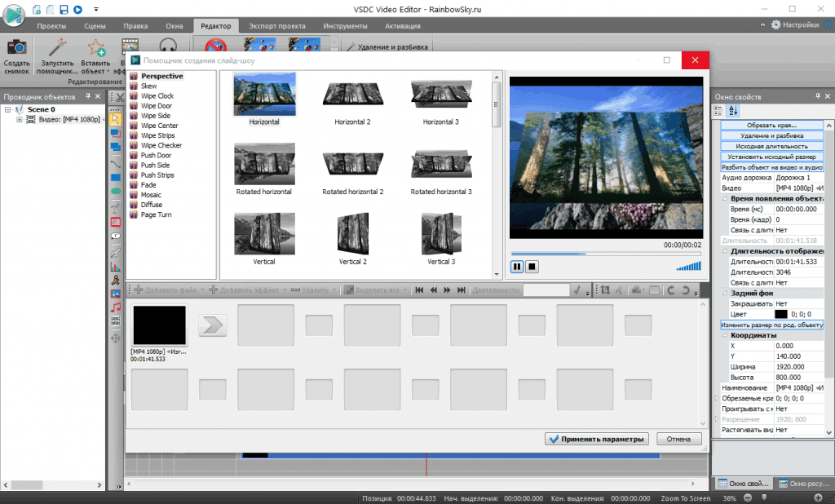
Task: Select the Perspective transition category
Action: point(162,76)
